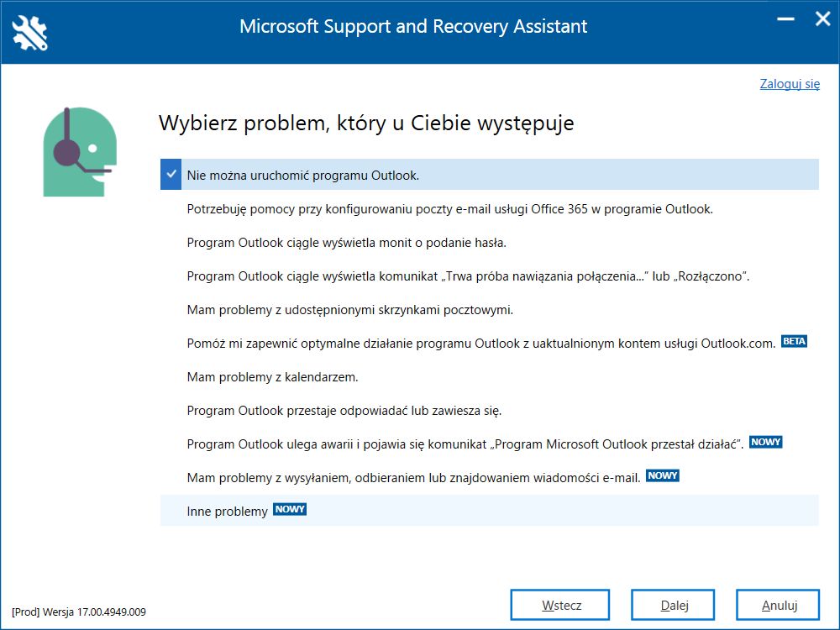This screenshot has height=630, width=840.
Task: Click the NOWY badge beside 'Inne problemy'
Action: [290, 509]
